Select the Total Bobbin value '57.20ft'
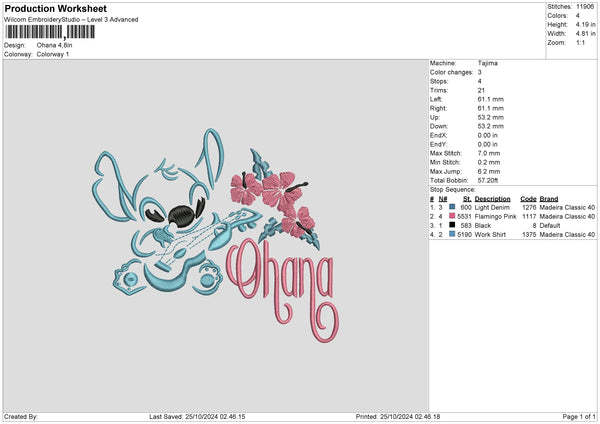The height and width of the screenshot is (424, 600). point(488,180)
